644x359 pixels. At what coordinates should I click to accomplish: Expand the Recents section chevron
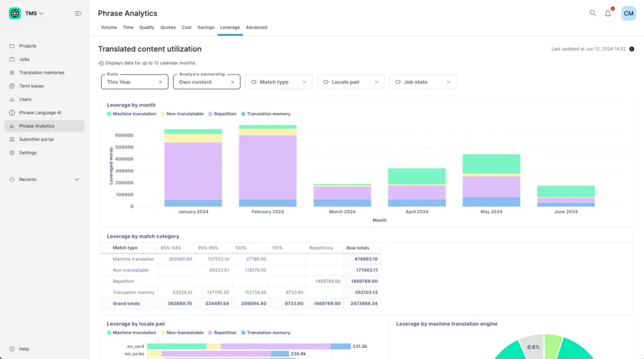click(77, 179)
